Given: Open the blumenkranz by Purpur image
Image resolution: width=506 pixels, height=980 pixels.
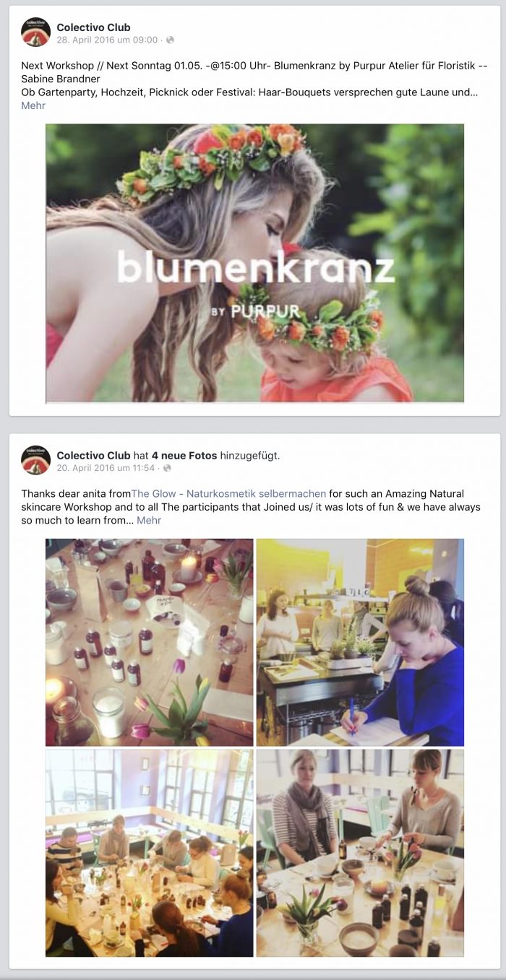Looking at the screenshot, I should coord(254,263).
